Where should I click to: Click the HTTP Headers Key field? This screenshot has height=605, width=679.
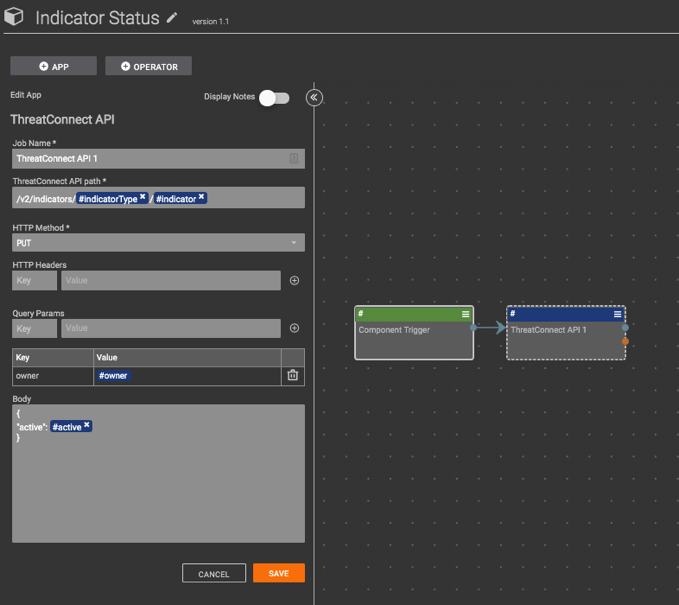[34, 281]
